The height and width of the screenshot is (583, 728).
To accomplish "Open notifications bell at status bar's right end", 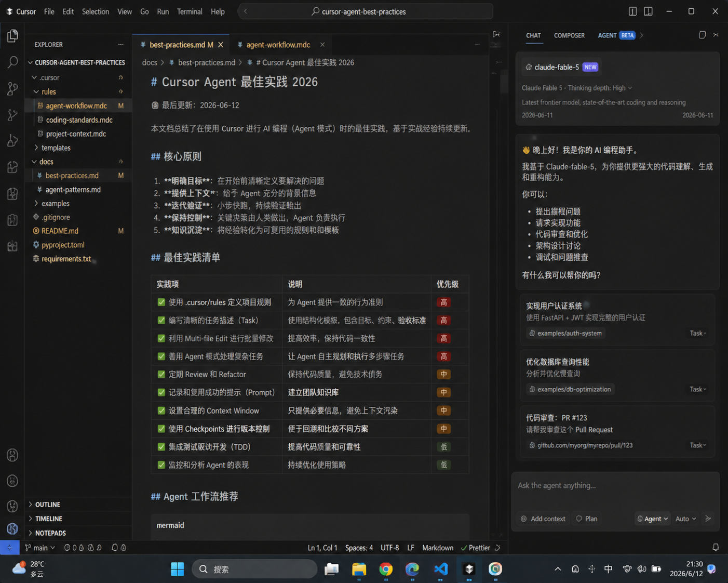I will [x=716, y=548].
